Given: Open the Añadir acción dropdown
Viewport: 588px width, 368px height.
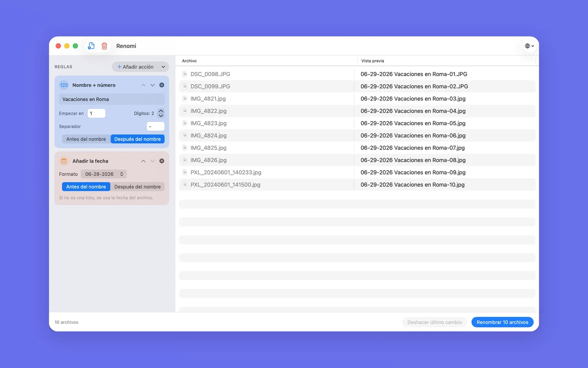Looking at the screenshot, I should click(x=140, y=67).
